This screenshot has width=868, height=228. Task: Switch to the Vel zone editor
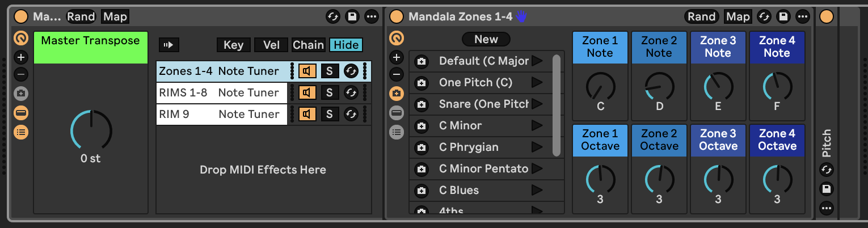point(271,45)
